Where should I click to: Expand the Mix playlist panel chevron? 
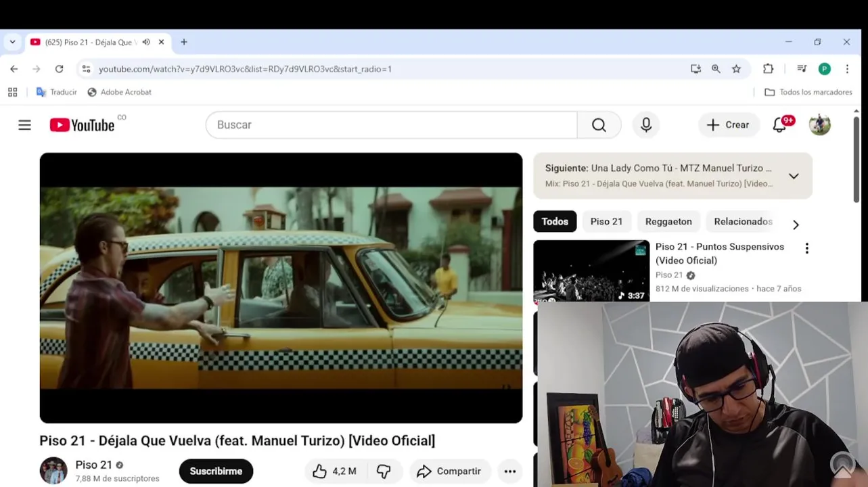tap(794, 176)
